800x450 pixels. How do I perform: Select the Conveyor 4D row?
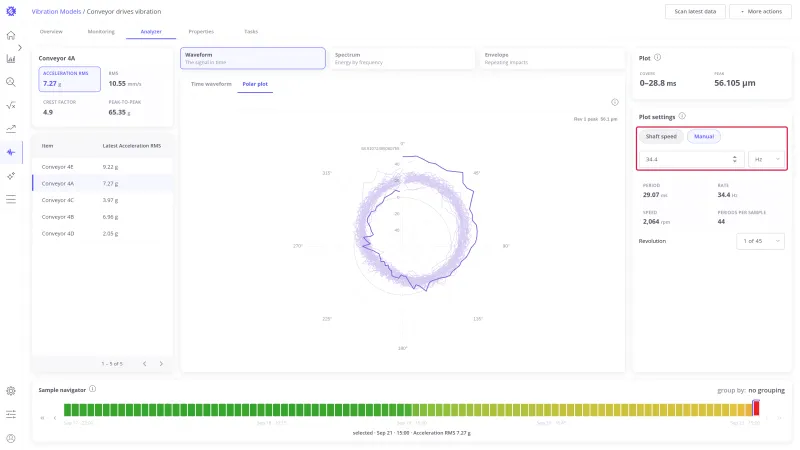pyautogui.click(x=102, y=233)
